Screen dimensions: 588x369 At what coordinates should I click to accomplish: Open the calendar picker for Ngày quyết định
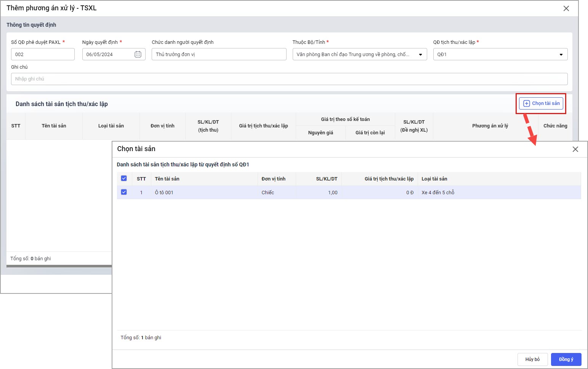pos(138,54)
